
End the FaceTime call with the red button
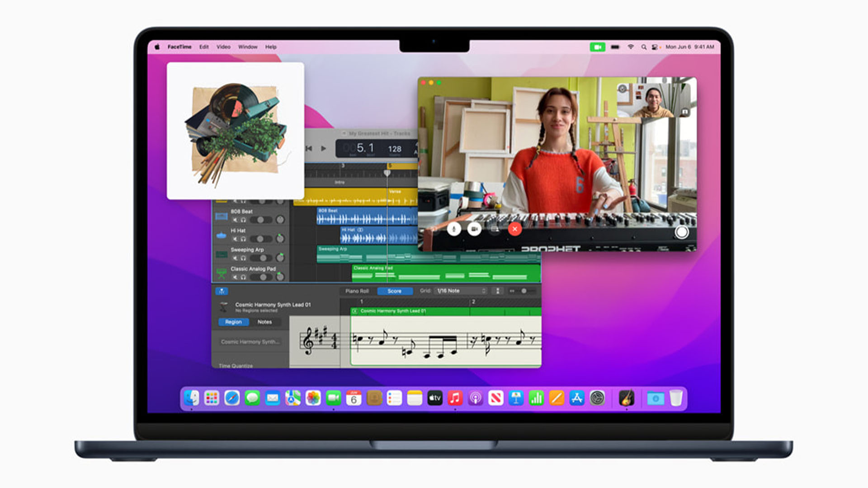(x=514, y=229)
